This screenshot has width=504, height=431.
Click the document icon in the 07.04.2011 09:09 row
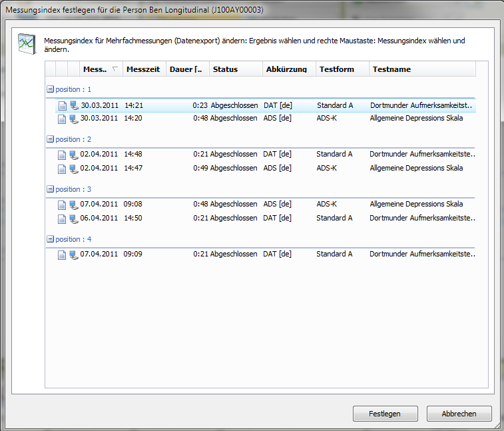62,254
